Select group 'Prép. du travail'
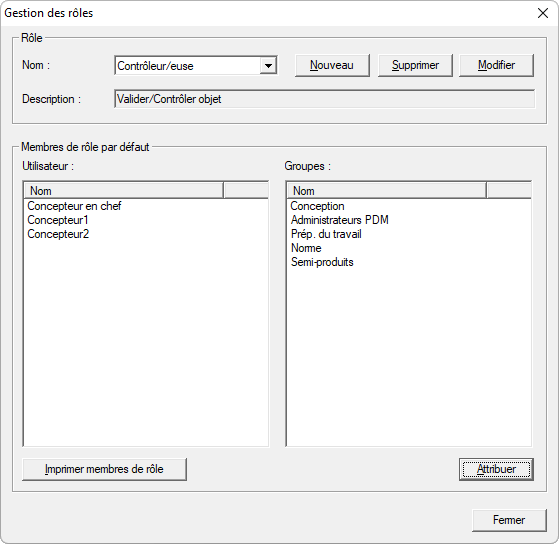559x544 pixels. pos(326,234)
